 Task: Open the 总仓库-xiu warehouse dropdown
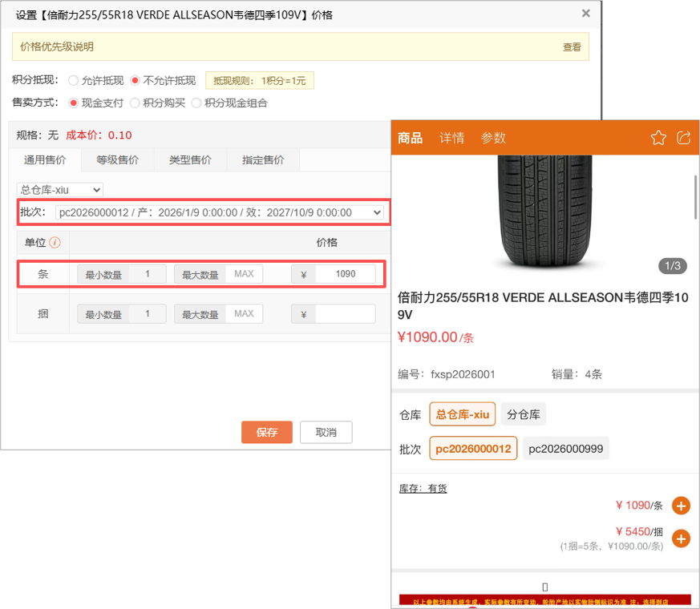pyautogui.click(x=59, y=189)
